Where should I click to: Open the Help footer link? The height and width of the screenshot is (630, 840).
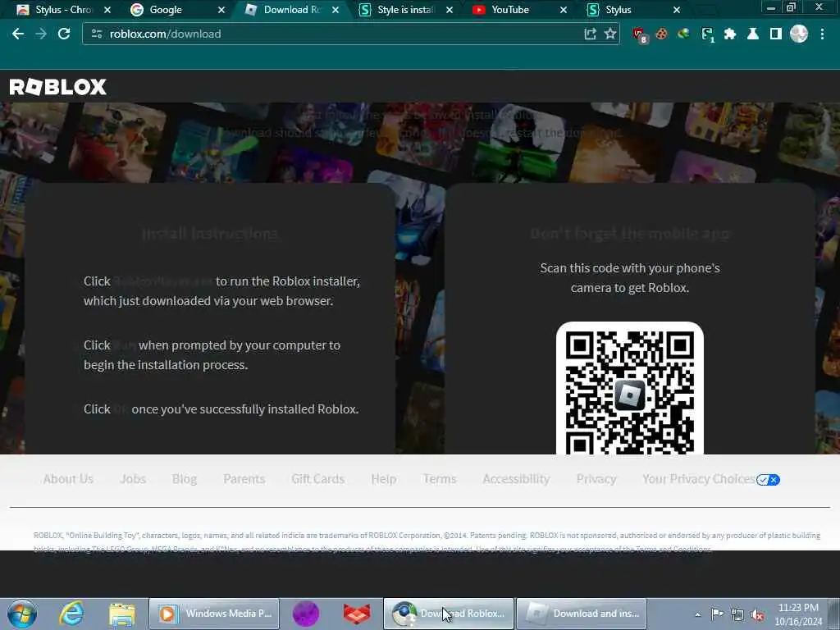pyautogui.click(x=384, y=479)
